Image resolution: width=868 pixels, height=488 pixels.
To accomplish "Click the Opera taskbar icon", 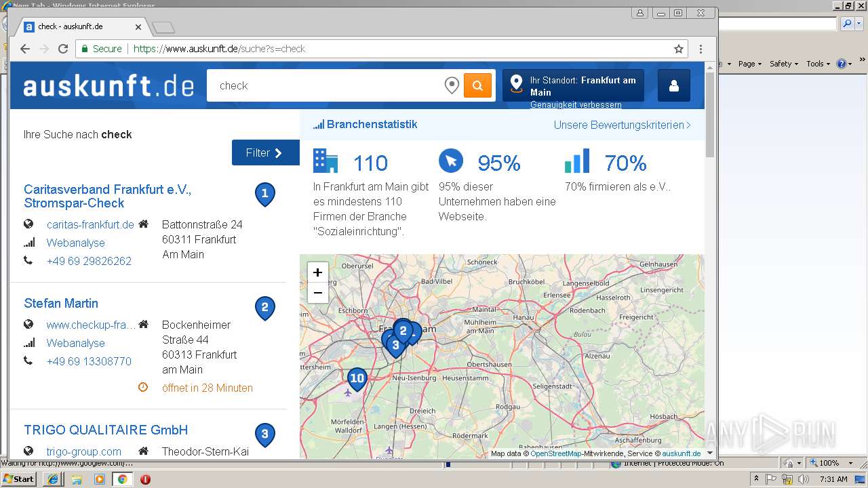I will click(x=145, y=479).
